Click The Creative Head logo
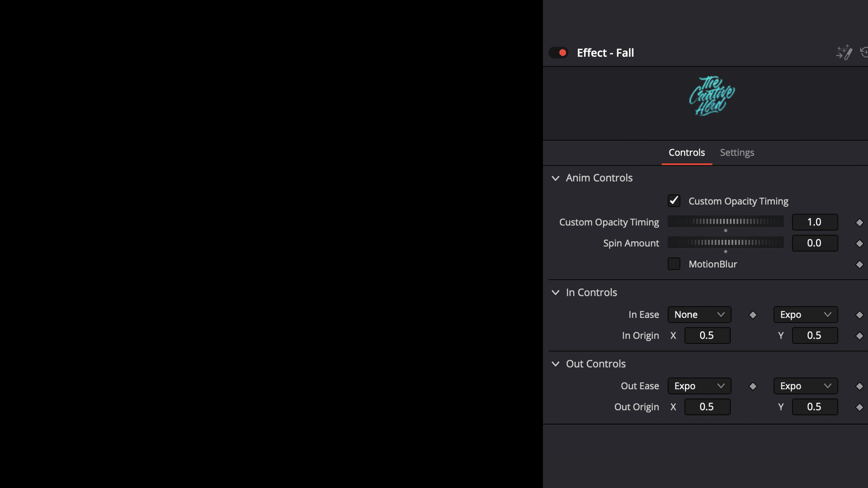Image resolution: width=868 pixels, height=488 pixels. tap(712, 96)
